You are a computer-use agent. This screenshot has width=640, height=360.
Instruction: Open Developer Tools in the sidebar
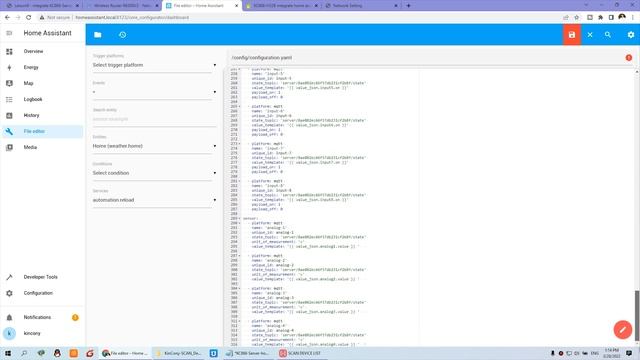coord(42,277)
